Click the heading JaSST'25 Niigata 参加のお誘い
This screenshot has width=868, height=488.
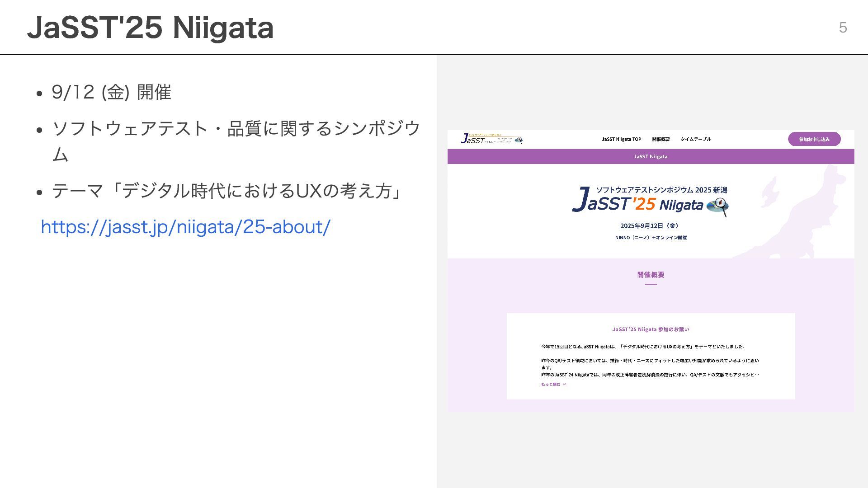(651, 329)
